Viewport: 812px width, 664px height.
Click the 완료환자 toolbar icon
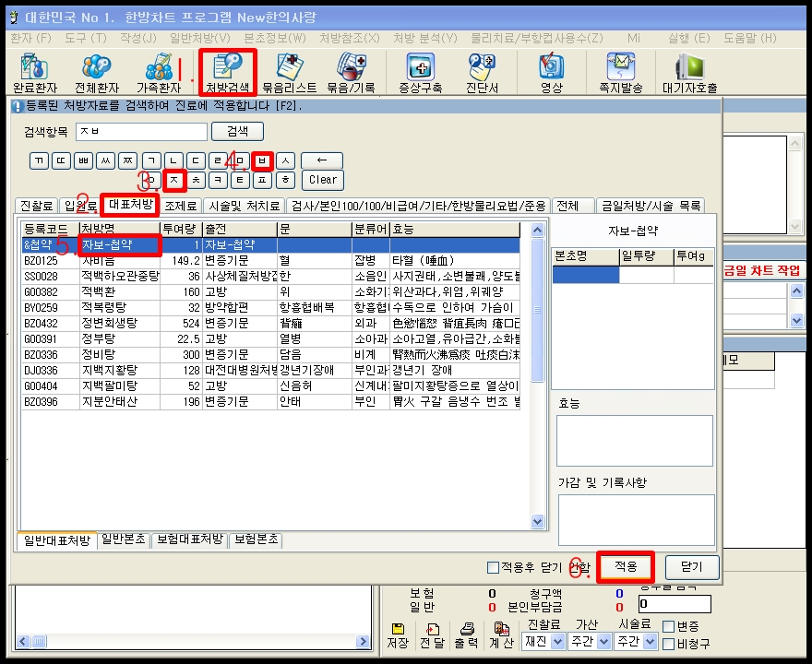[x=35, y=72]
